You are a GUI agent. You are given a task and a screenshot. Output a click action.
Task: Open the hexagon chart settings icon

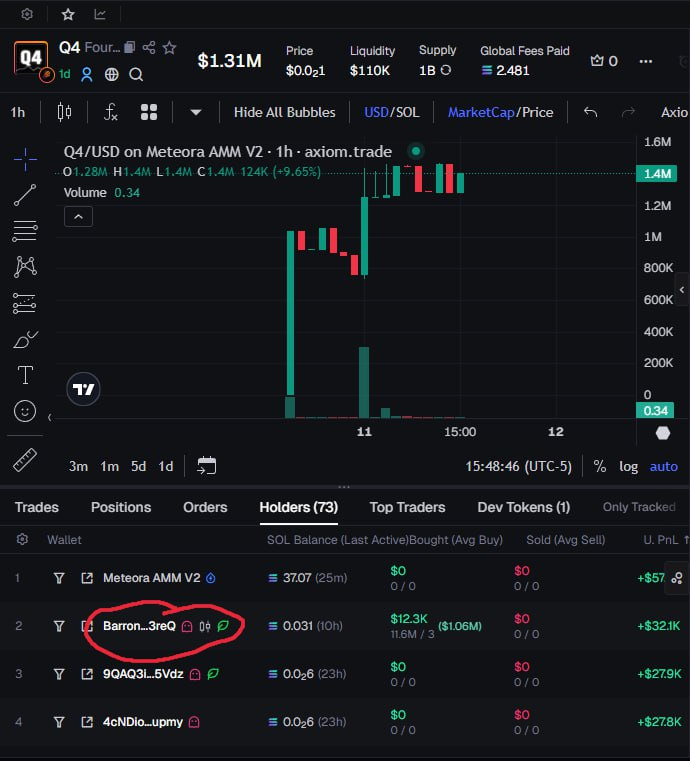pos(663,432)
